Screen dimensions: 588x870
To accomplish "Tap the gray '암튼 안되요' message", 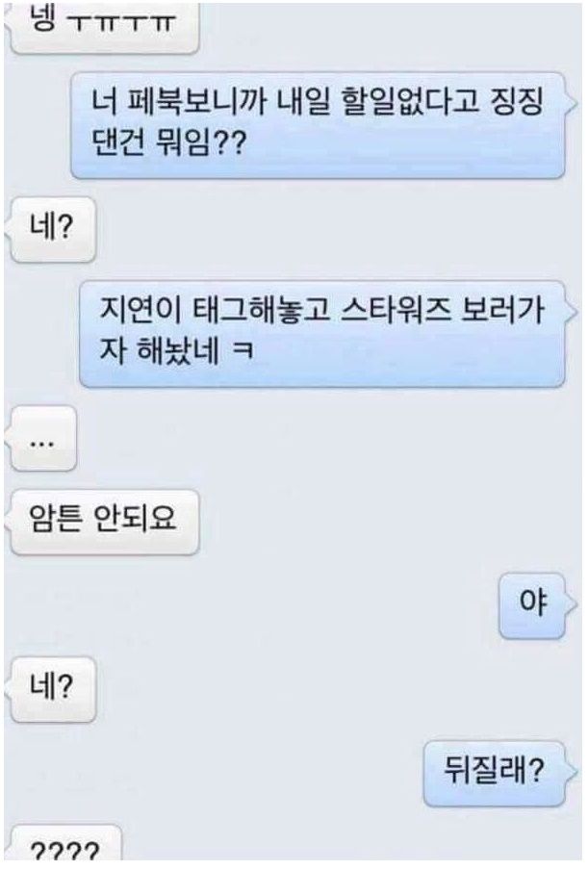I will (x=104, y=522).
